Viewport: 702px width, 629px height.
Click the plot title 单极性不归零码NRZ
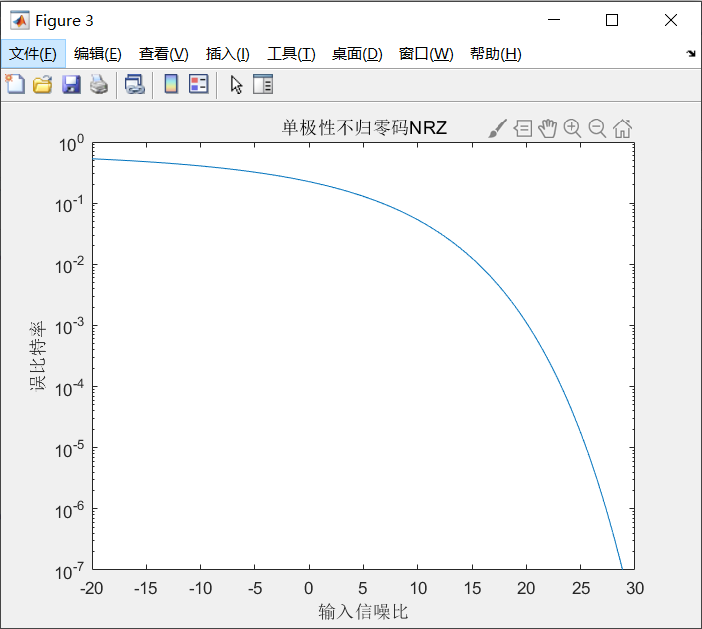(x=364, y=128)
